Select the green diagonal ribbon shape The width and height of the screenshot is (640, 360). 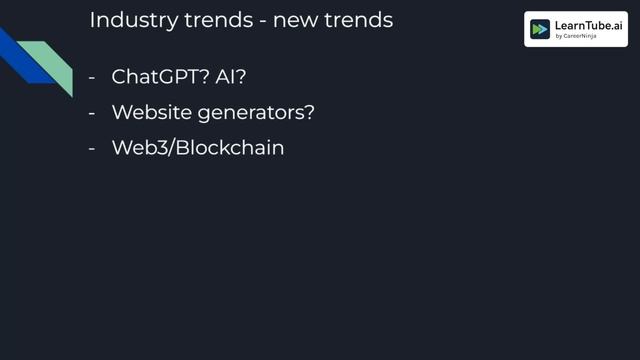tap(51, 65)
